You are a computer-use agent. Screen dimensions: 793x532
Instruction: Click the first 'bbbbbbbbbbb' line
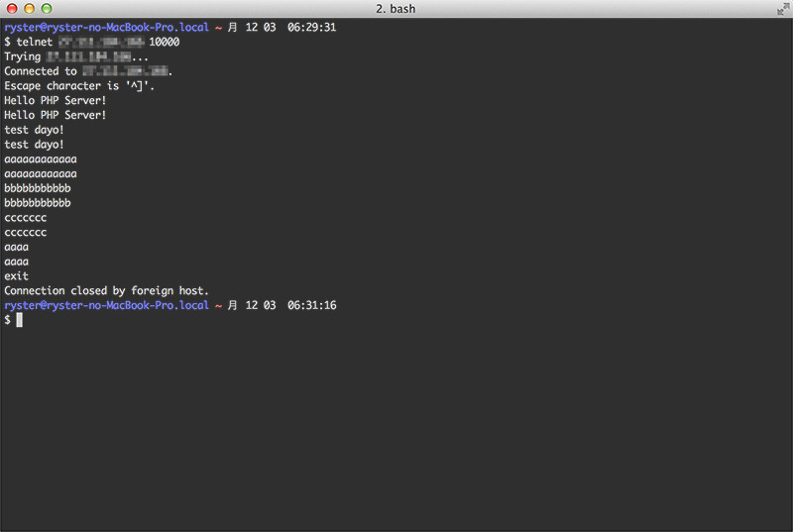coord(38,188)
